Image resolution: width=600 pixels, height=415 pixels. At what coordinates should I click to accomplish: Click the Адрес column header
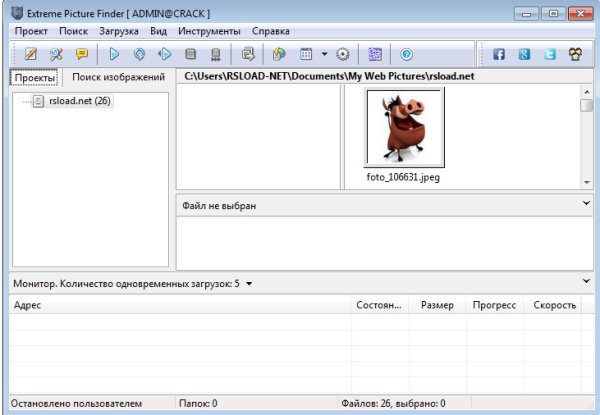(x=180, y=305)
